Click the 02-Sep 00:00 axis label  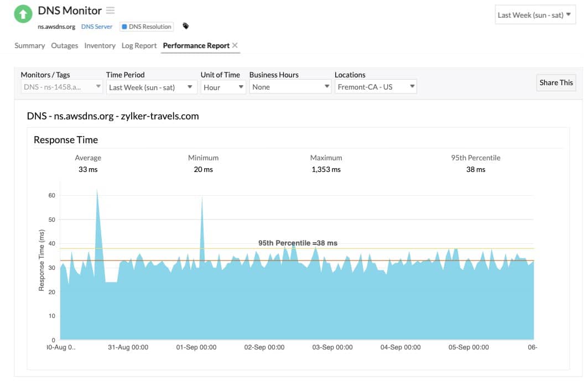click(x=264, y=347)
